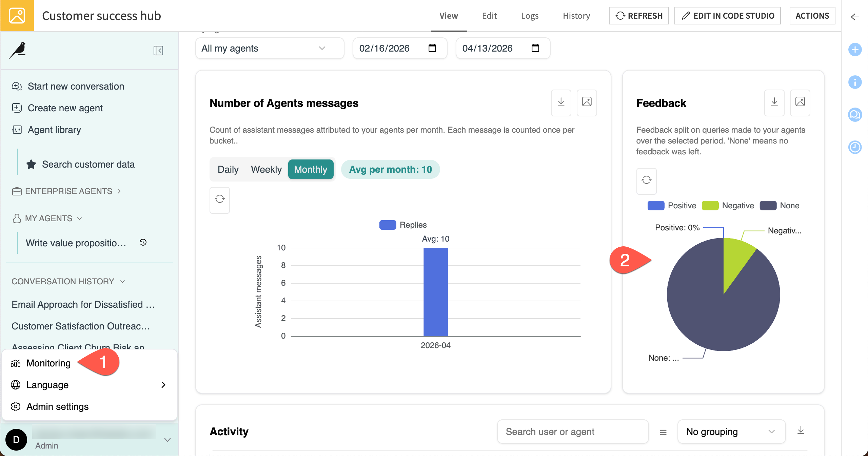The height and width of the screenshot is (456, 868).
Task: Download the Activity table
Action: [801, 431]
